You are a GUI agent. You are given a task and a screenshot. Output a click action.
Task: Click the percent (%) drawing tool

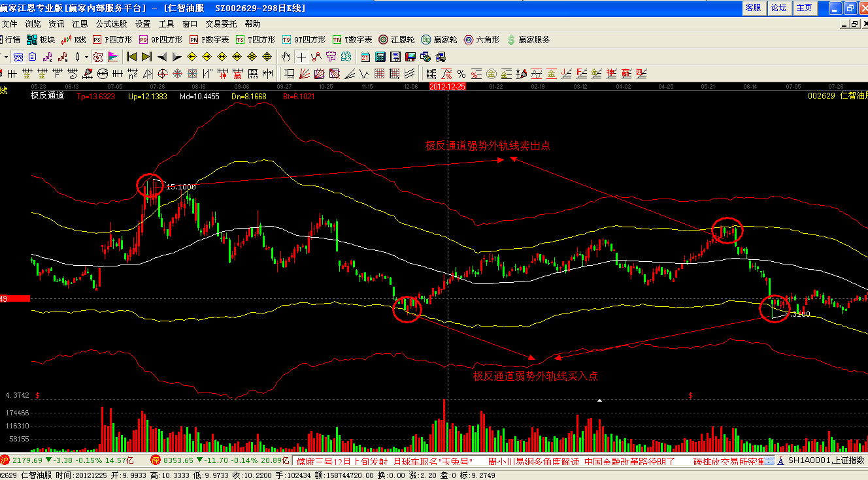tap(461, 73)
